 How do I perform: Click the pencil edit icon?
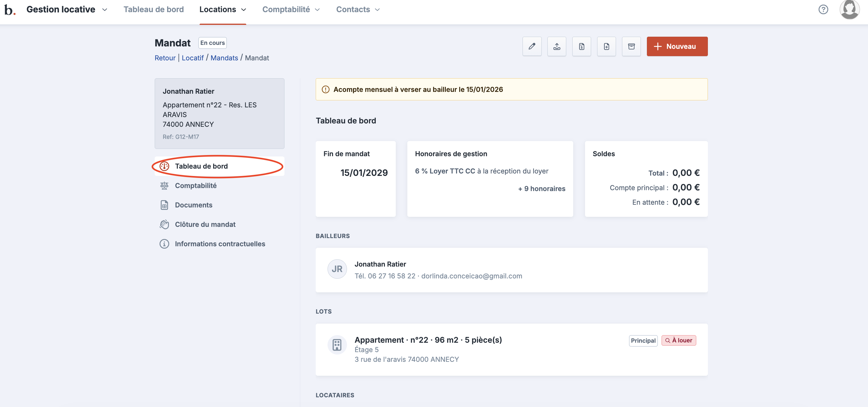coord(532,46)
